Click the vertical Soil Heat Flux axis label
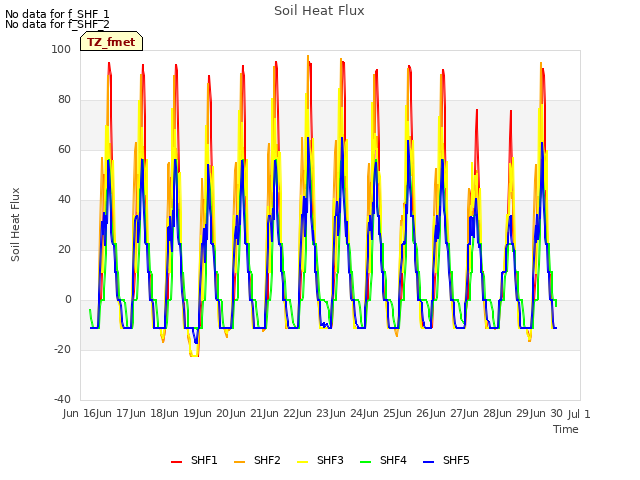The height and width of the screenshot is (480, 640). point(15,224)
